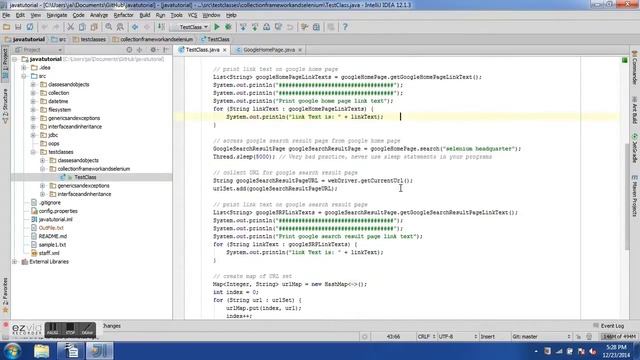
Task: Open Project panel gear settings icon
Action: pos(153,50)
